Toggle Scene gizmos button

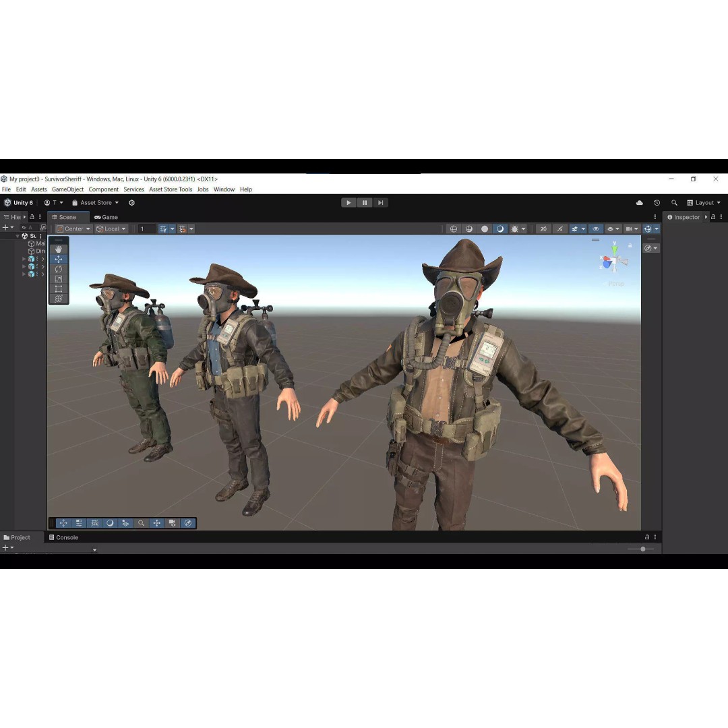648,229
